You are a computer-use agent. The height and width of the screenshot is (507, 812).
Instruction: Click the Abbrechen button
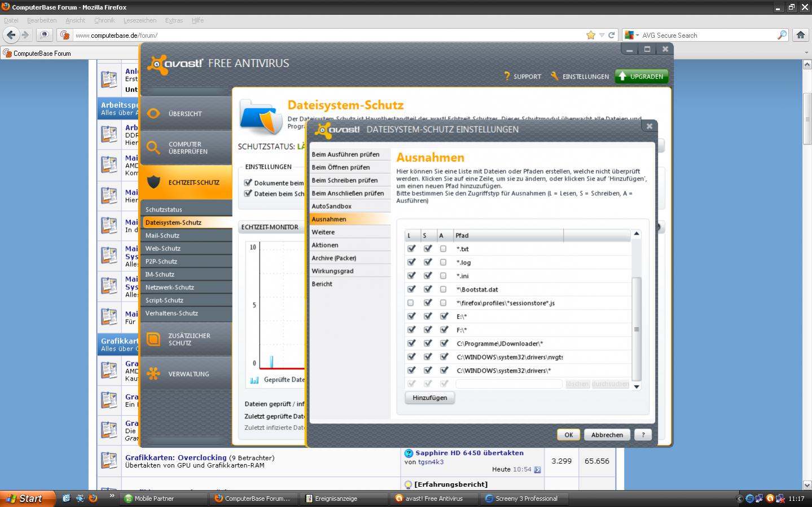point(607,435)
